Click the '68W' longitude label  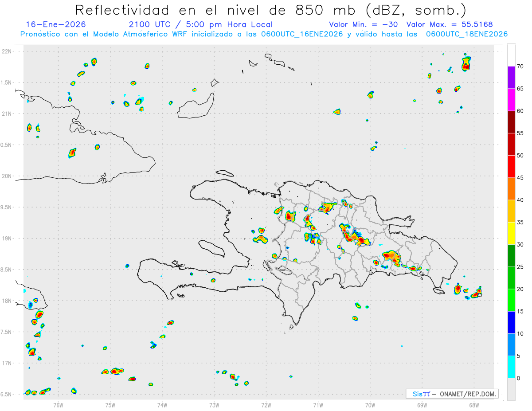tap(474, 404)
